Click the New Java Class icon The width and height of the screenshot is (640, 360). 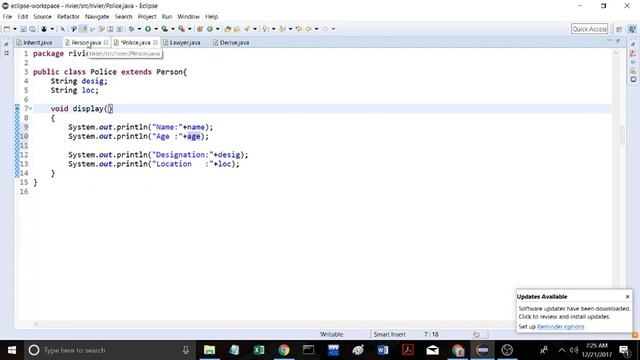click(x=209, y=29)
